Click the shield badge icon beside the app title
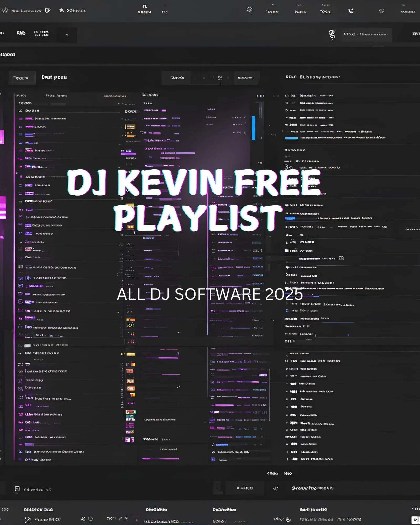The image size is (420, 525). 48,10
